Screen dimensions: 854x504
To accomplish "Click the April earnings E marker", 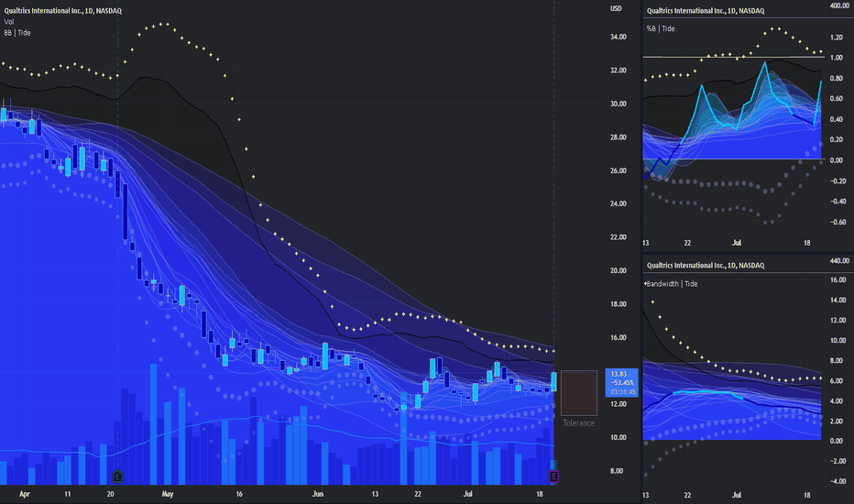I will [117, 477].
